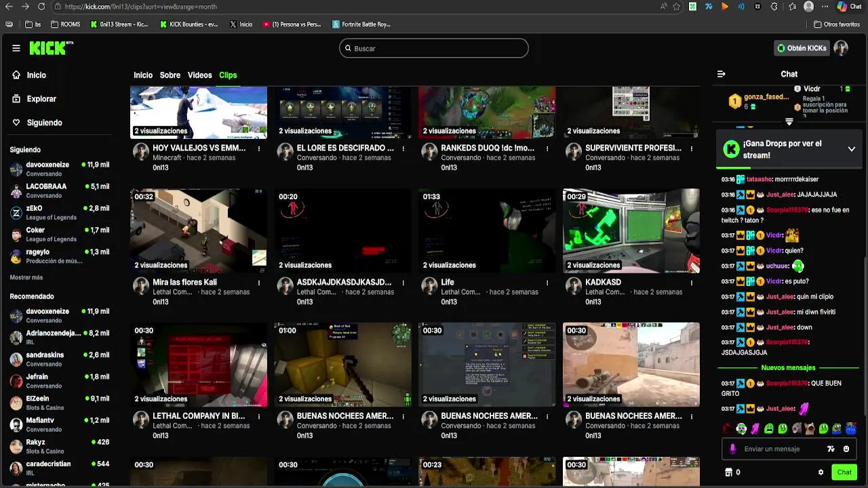Switch to the Sobre tab
The width and height of the screenshot is (868, 488).
(x=170, y=75)
